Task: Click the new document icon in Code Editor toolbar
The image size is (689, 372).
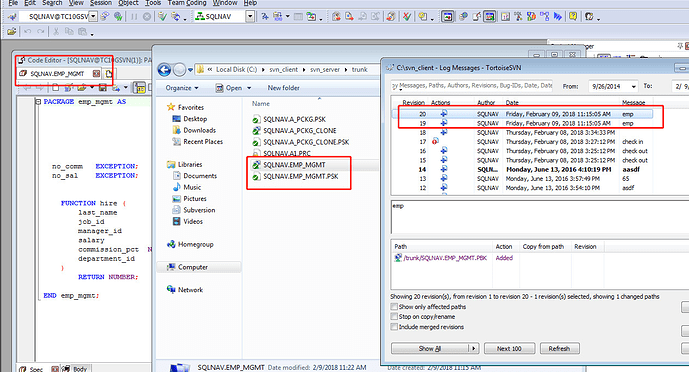Action: pos(55,88)
